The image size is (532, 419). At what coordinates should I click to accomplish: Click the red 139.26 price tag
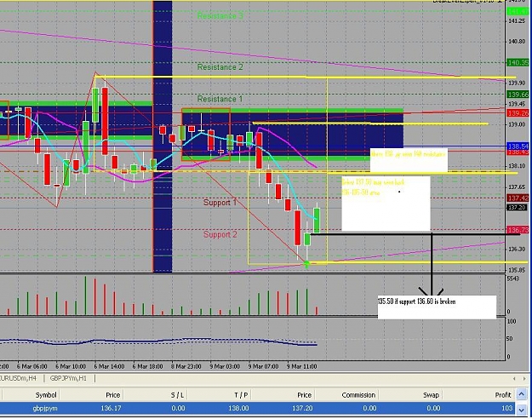point(518,113)
